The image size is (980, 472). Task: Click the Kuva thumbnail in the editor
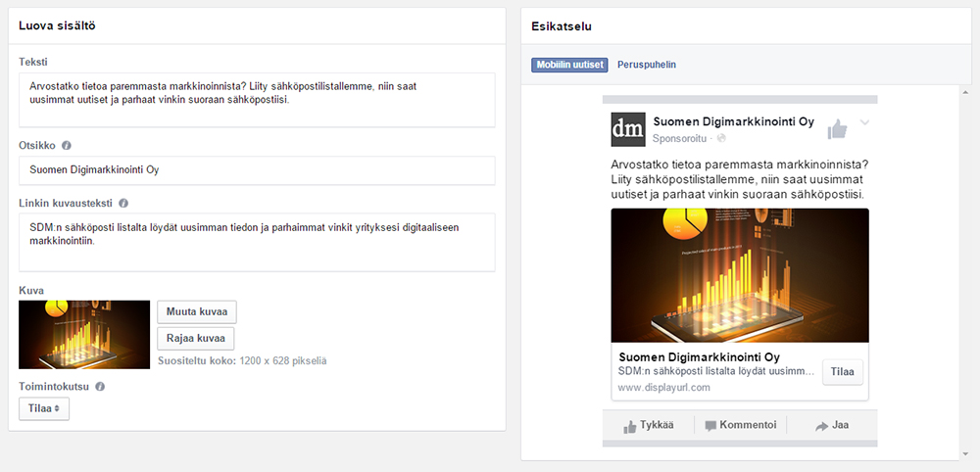pos(84,335)
